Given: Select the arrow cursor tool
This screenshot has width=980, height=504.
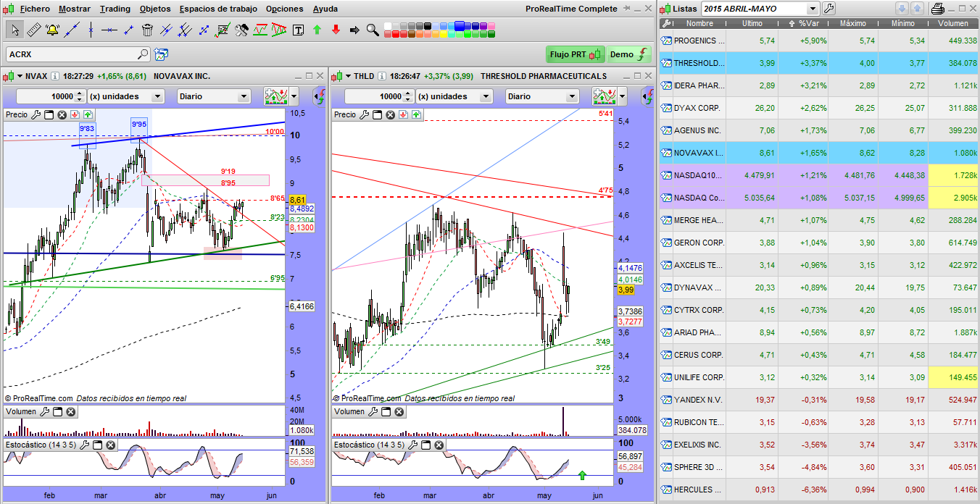Looking at the screenshot, I should click(14, 30).
